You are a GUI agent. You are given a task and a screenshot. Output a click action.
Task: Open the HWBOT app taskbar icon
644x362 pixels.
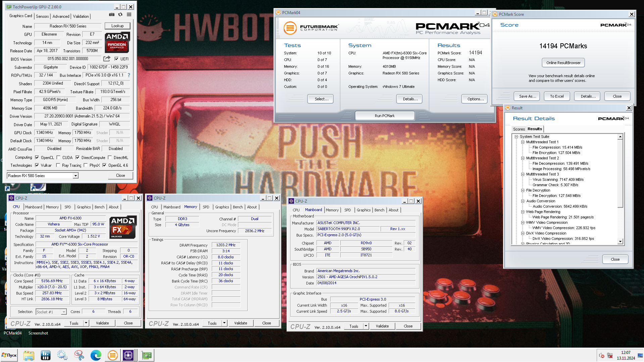[46, 355]
